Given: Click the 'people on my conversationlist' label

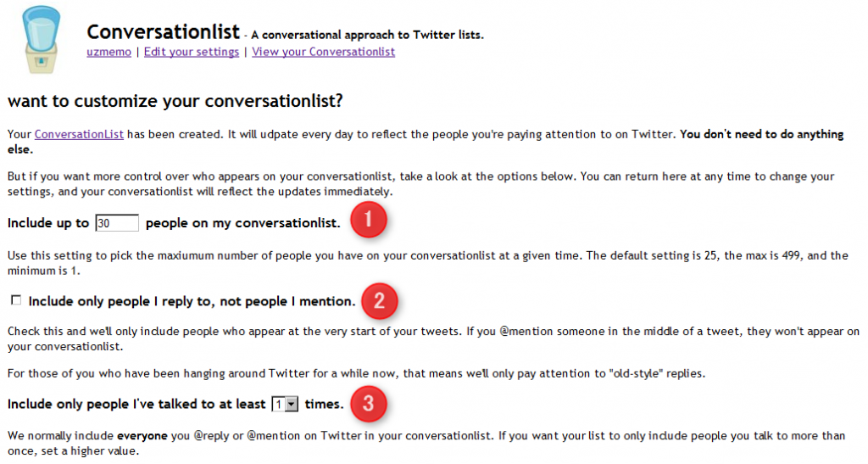Looking at the screenshot, I should pos(243,223).
